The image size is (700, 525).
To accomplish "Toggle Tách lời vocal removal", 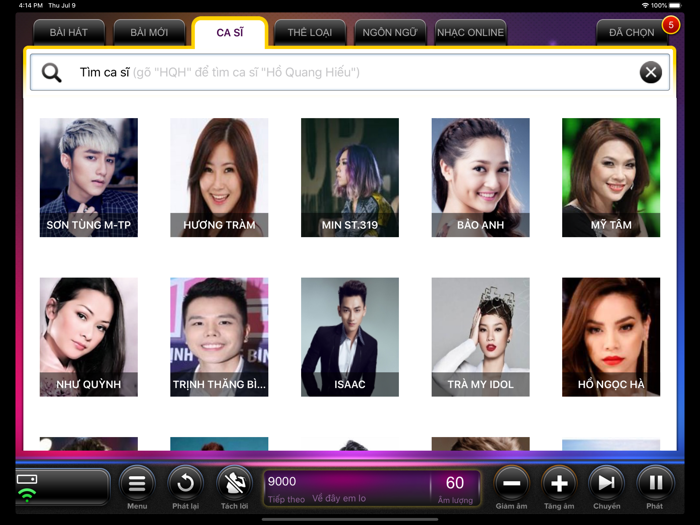I will [x=234, y=483].
